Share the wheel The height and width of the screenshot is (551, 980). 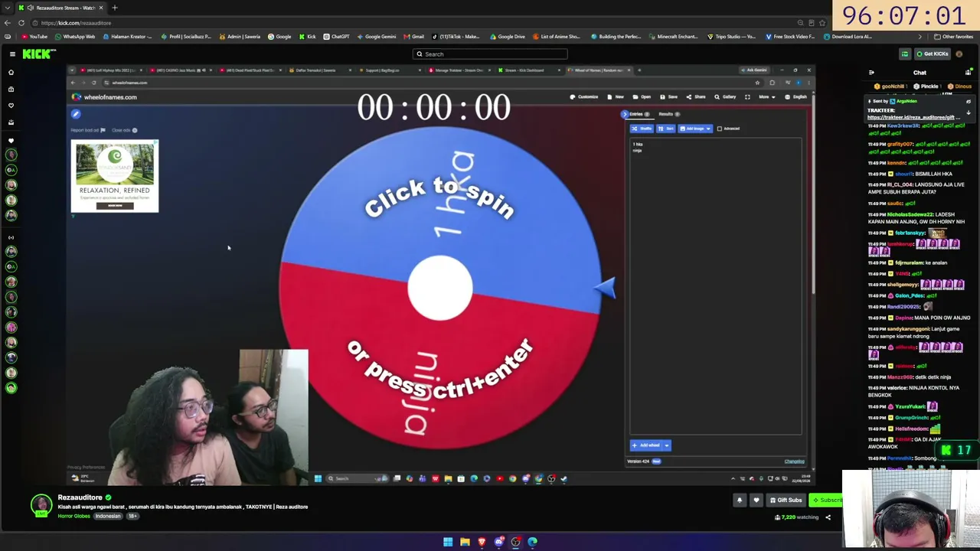coord(696,97)
